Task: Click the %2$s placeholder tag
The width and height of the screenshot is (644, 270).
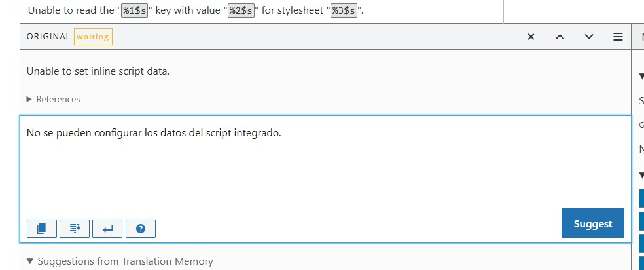Action: (x=240, y=10)
